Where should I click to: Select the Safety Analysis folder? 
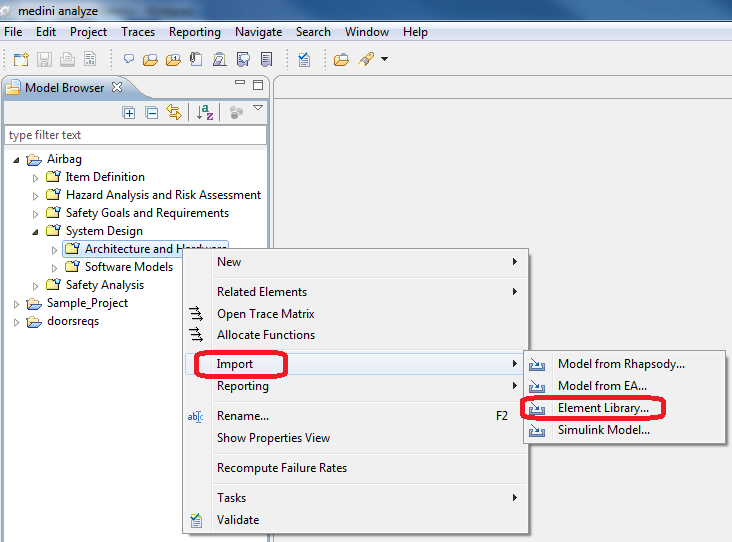(x=105, y=285)
